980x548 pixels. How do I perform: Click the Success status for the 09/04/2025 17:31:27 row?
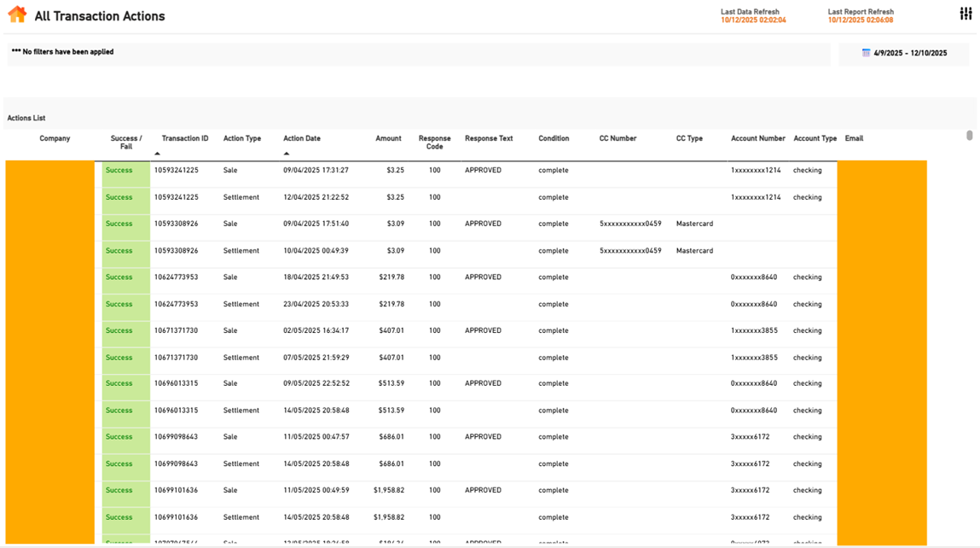(x=119, y=170)
